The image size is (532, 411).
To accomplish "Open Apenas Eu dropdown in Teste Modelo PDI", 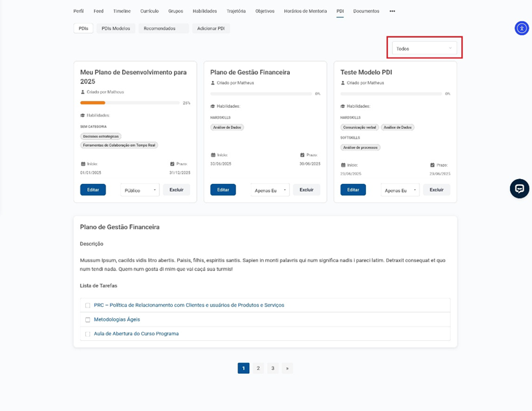I will pyautogui.click(x=400, y=190).
